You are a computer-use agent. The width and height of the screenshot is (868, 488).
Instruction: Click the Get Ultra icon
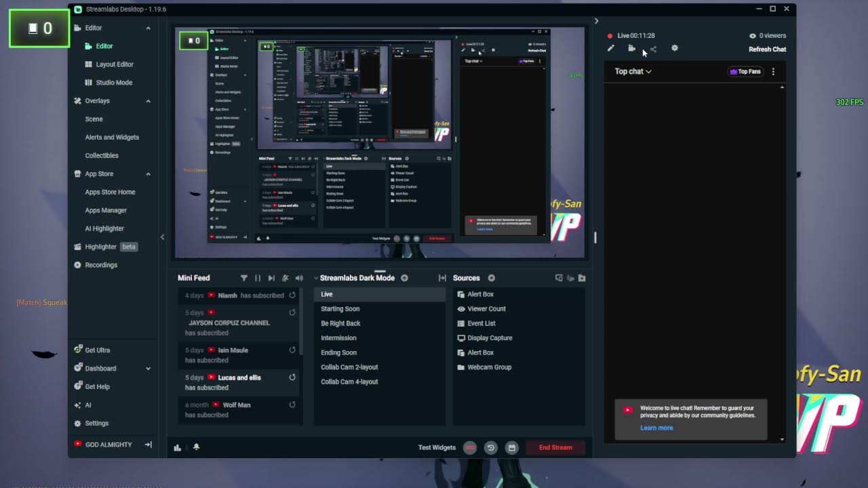point(79,350)
